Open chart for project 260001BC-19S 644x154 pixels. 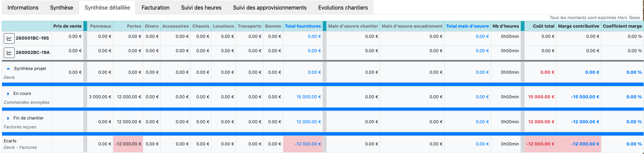[x=9, y=38]
